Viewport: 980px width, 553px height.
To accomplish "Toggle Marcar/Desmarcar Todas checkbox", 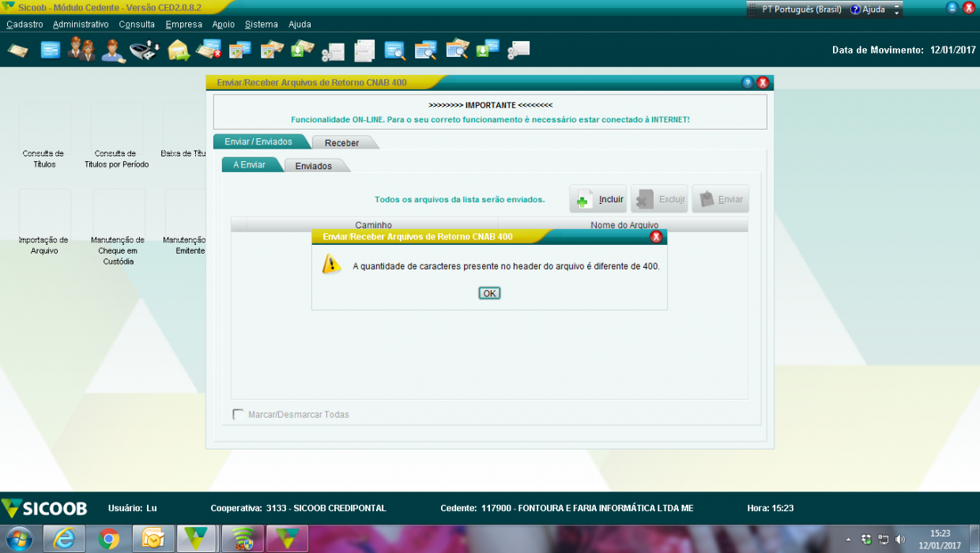I will (x=238, y=414).
